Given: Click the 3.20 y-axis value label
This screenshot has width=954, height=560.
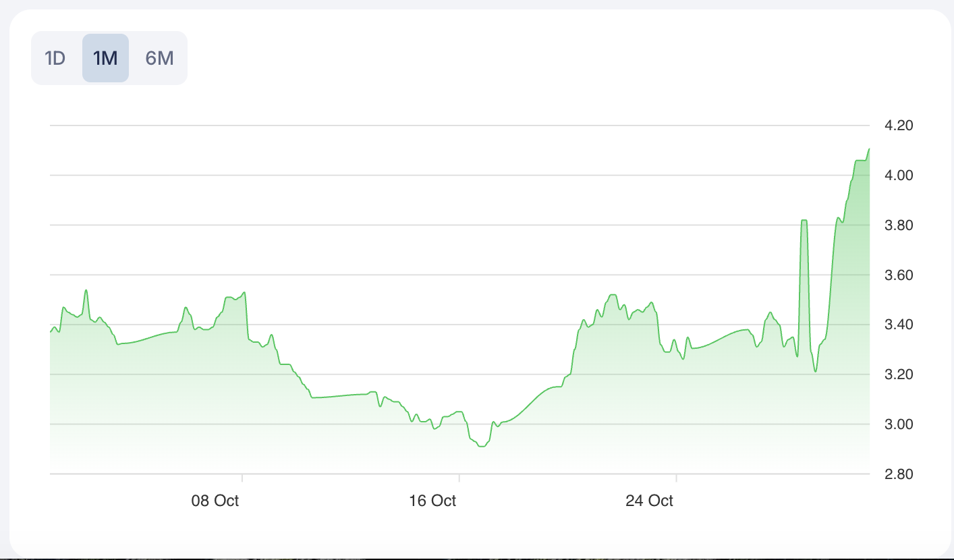Looking at the screenshot, I should pos(898,374).
